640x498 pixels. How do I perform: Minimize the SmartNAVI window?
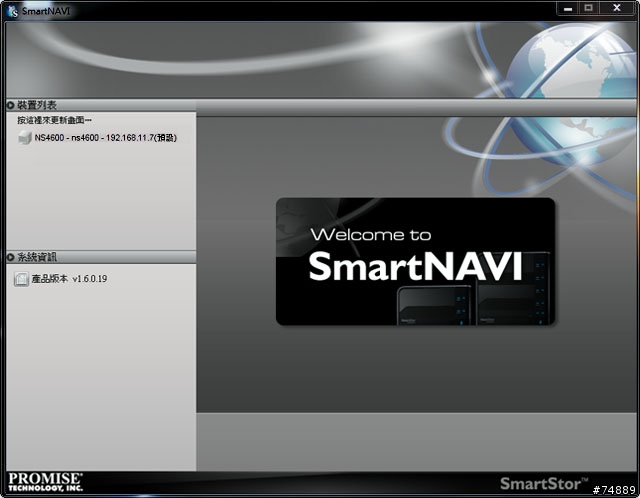[568, 8]
